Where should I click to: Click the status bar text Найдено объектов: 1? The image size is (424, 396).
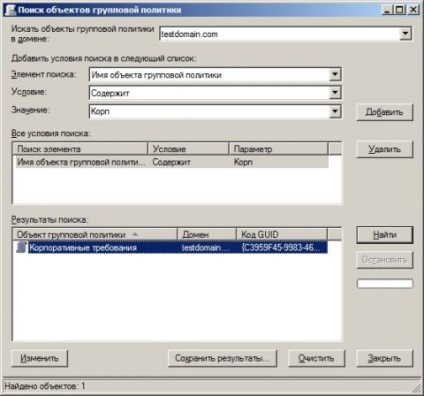point(45,386)
